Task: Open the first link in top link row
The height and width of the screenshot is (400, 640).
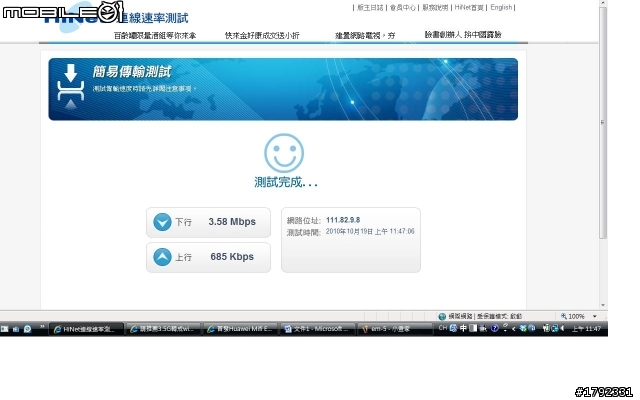Action: (x=370, y=7)
